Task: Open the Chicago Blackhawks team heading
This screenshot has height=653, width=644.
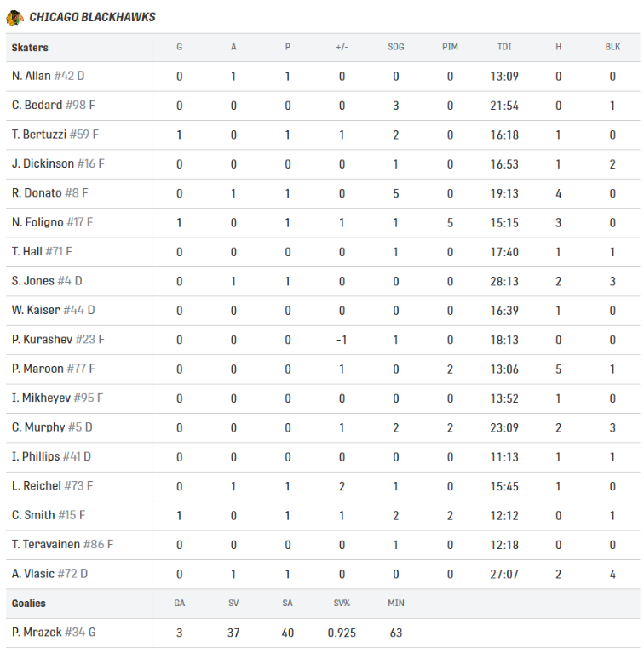Action: pyautogui.click(x=92, y=17)
